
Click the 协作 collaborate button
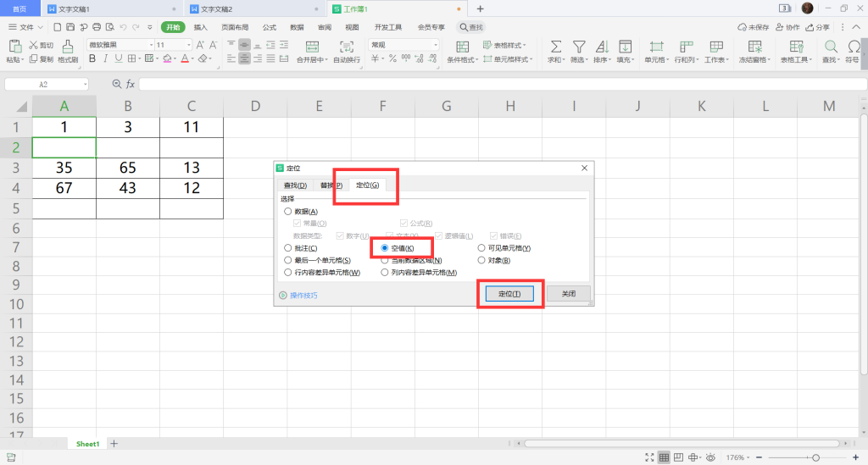coord(787,27)
